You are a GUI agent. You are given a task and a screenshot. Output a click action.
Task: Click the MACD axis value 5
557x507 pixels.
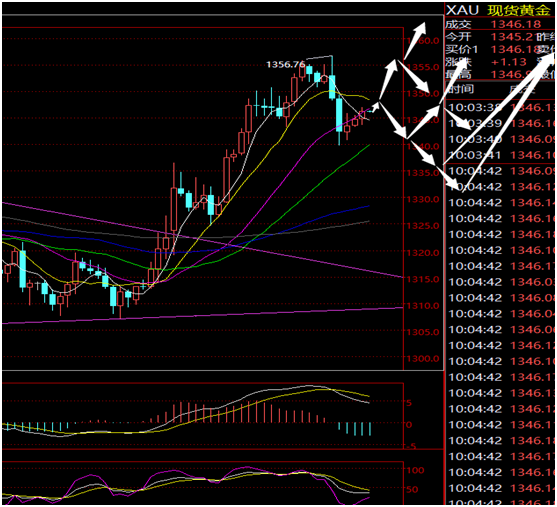[409, 403]
